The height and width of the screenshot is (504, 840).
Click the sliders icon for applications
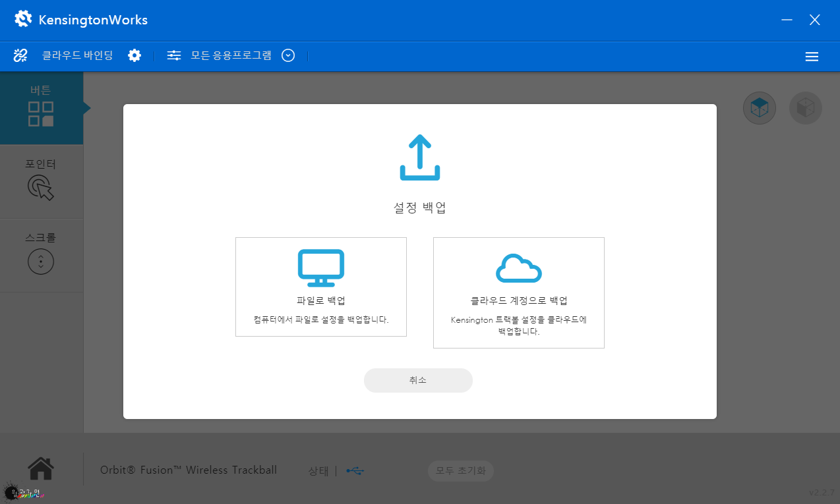pos(174,55)
